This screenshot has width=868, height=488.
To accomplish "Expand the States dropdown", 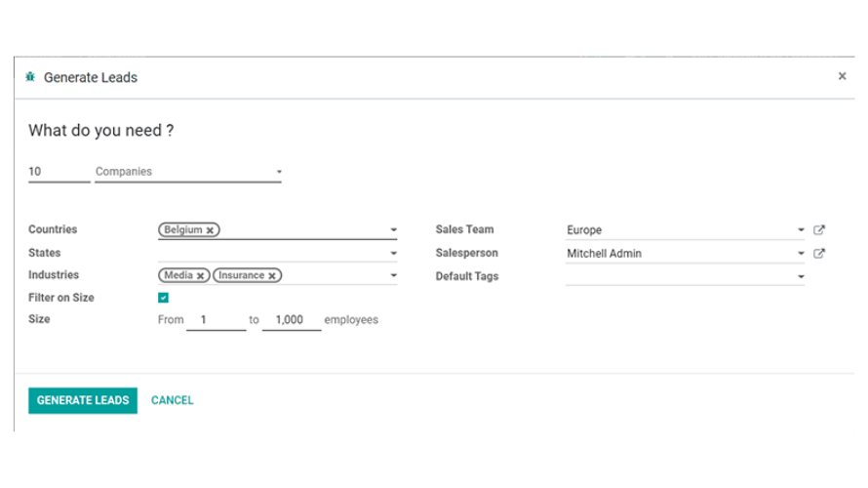I will click(x=393, y=254).
